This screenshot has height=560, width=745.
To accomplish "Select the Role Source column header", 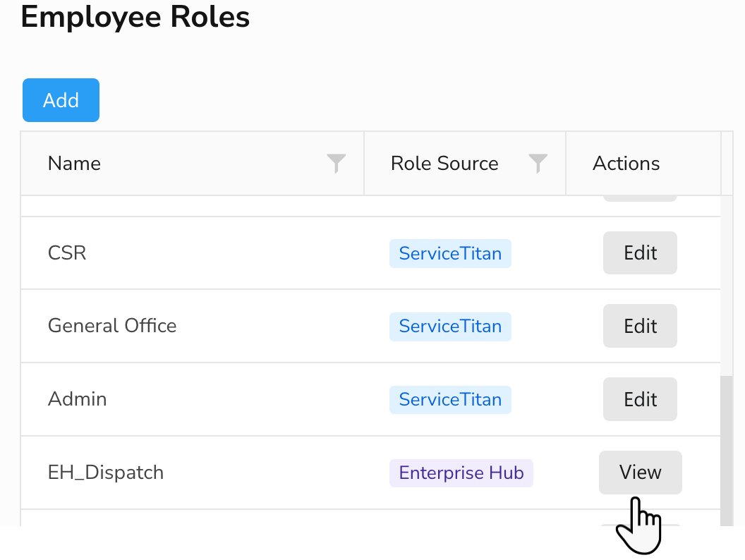I will tap(444, 163).
